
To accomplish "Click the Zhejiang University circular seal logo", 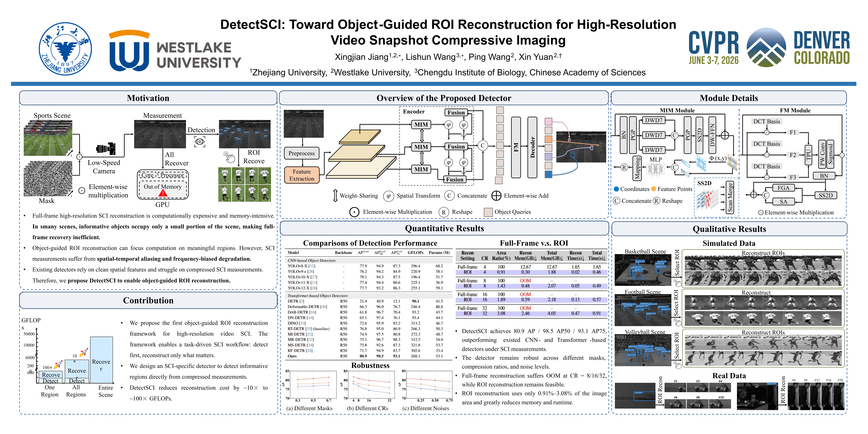I will coord(65,49).
